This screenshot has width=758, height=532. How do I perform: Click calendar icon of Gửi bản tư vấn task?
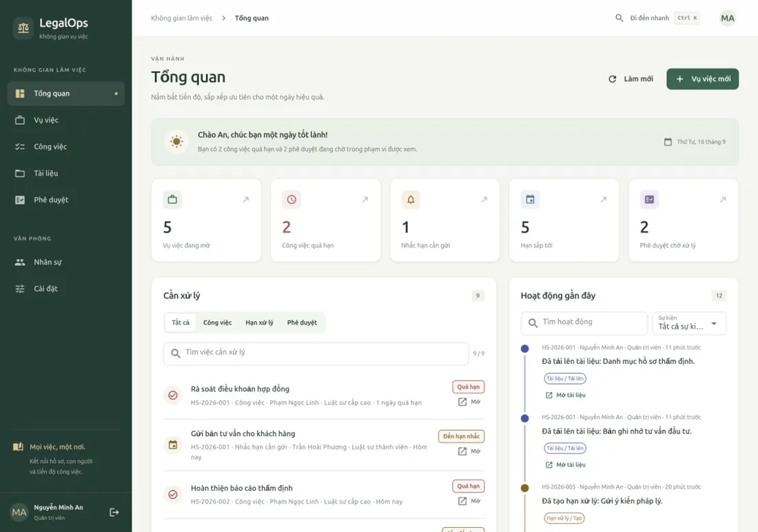[172, 445]
